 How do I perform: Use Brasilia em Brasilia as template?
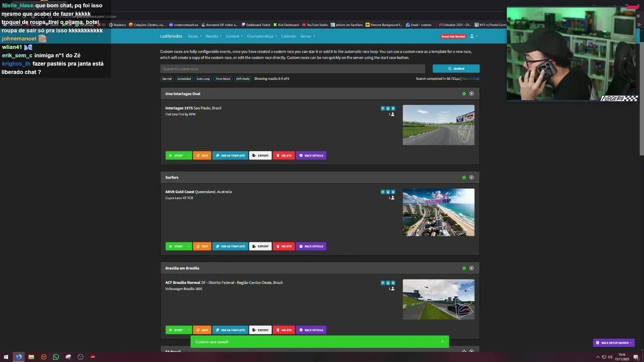coord(230,330)
